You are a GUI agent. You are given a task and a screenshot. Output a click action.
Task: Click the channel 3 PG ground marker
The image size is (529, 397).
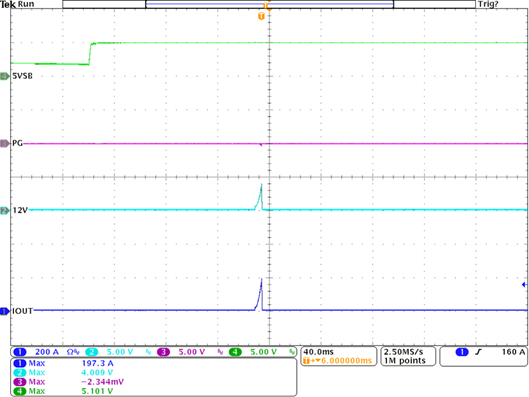point(4,144)
